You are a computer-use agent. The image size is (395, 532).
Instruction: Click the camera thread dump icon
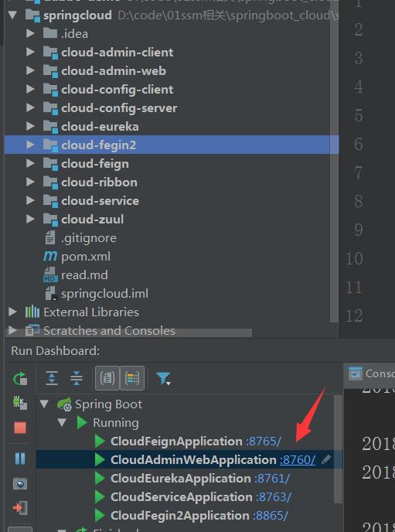[20, 483]
